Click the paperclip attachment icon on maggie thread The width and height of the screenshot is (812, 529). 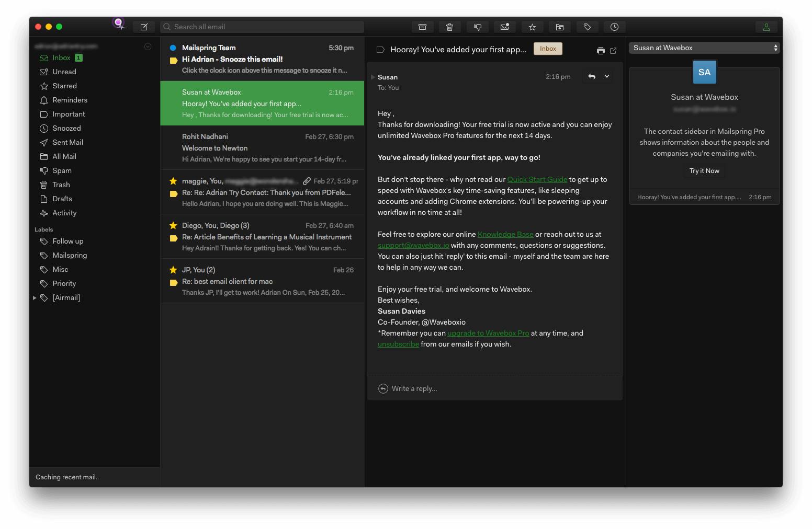(x=307, y=181)
